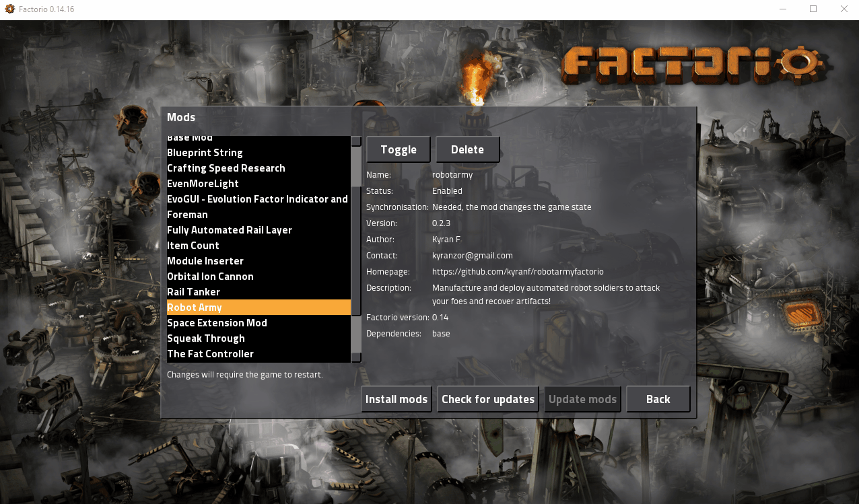859x504 pixels.
Task: Select Blueprint String in the mod list
Action: coord(205,153)
